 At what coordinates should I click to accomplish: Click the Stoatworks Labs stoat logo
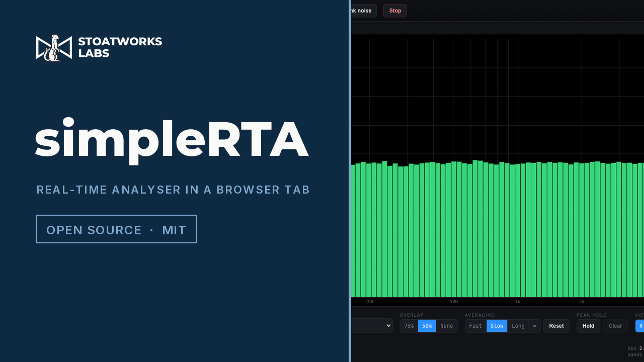pyautogui.click(x=54, y=48)
